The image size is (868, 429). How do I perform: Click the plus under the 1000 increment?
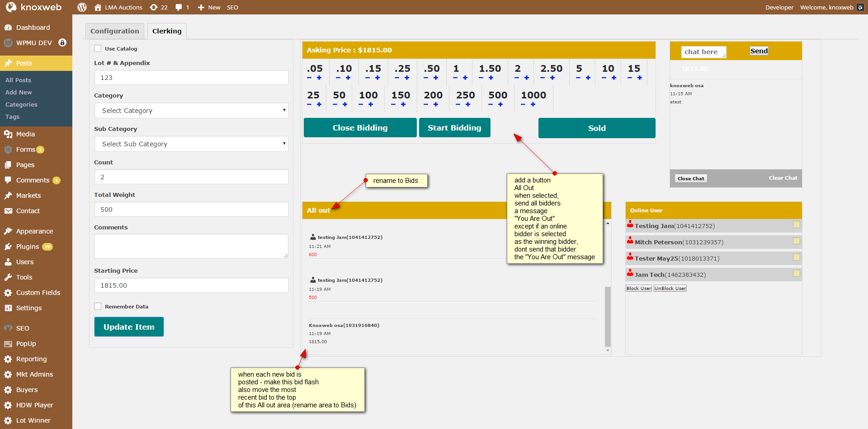tap(533, 104)
